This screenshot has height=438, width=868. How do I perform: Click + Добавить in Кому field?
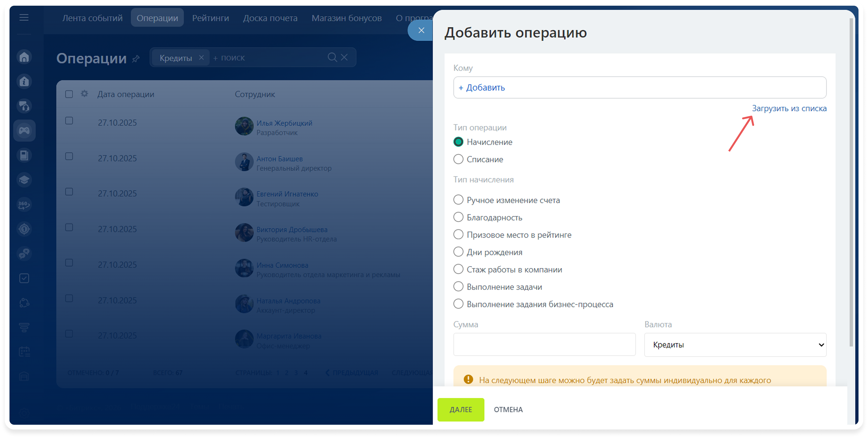(x=481, y=88)
